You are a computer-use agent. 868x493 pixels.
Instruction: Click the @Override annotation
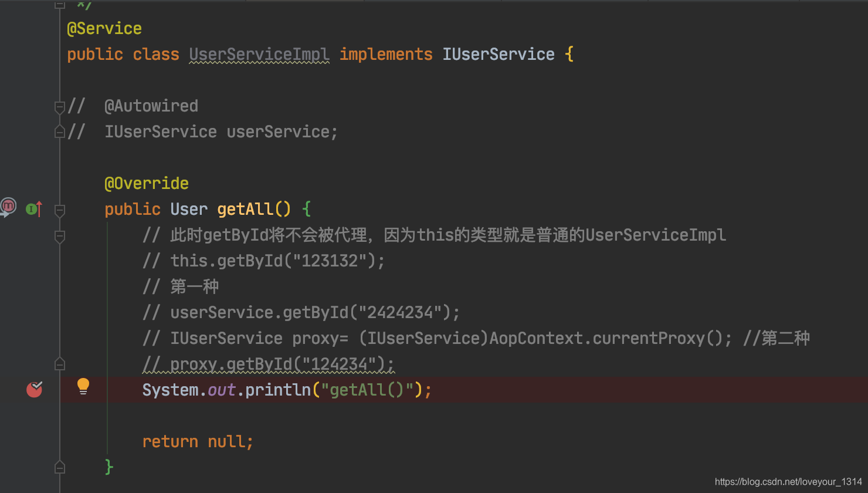point(147,183)
